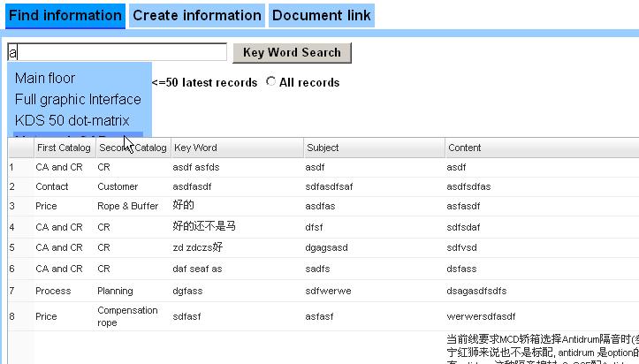Sort by the First Catalog column header
The height and width of the screenshot is (364, 639).
pos(63,148)
